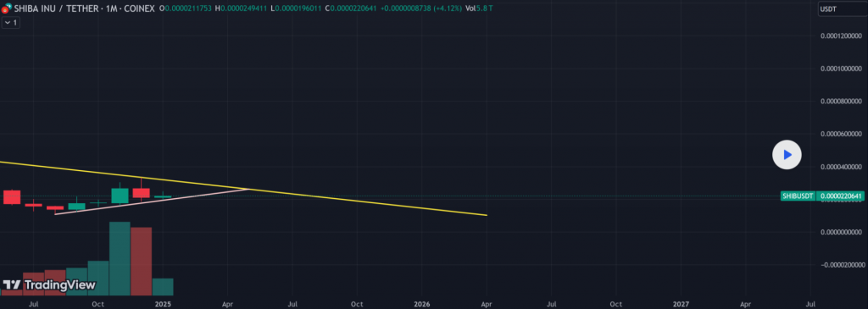Click the high value H0.0000249411
The height and width of the screenshot is (309, 868).
[x=241, y=8]
